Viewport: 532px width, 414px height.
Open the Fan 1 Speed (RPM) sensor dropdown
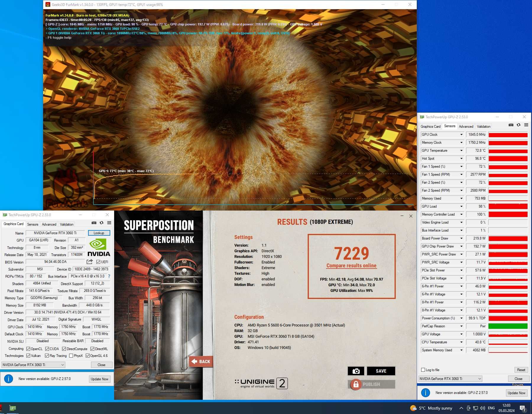tap(461, 174)
